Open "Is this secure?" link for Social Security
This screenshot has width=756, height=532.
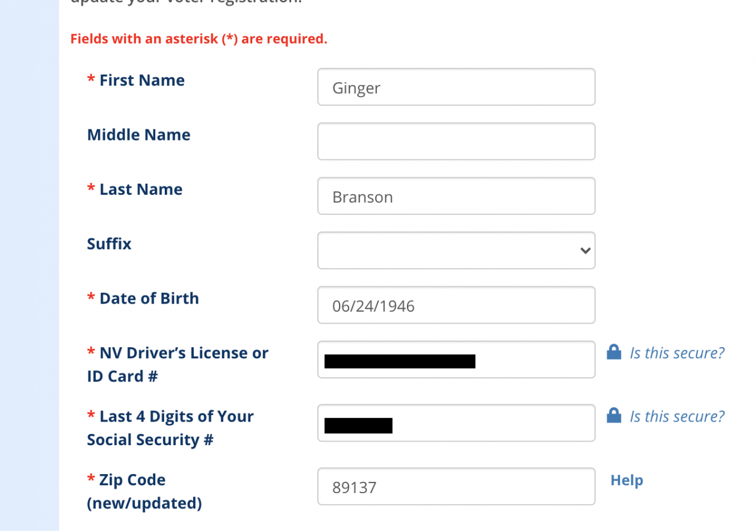(x=677, y=416)
